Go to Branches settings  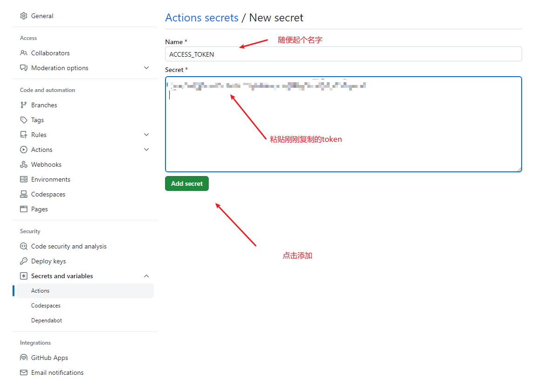click(44, 105)
